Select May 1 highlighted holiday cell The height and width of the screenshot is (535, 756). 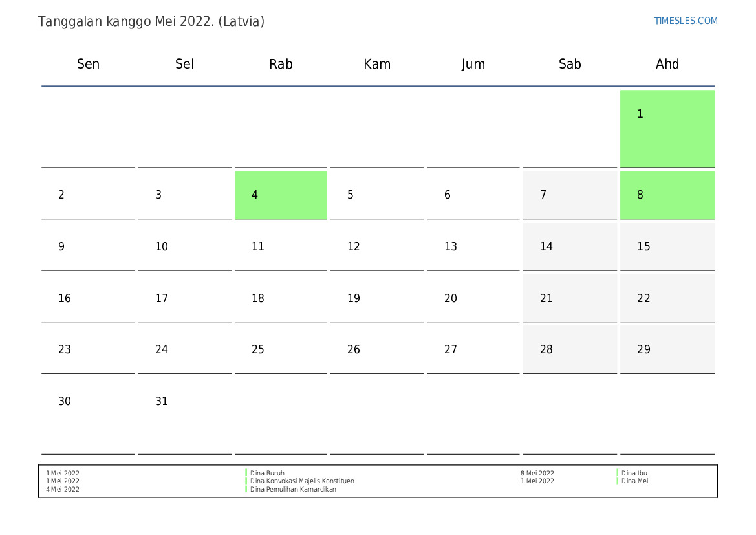[667, 128]
